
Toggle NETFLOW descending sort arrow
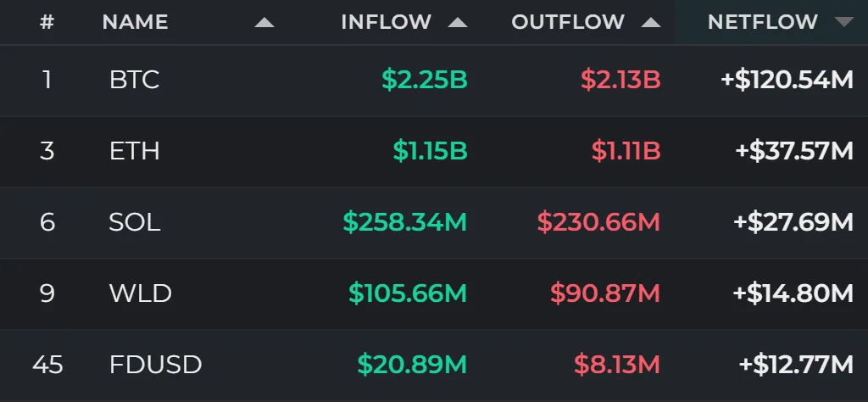(x=844, y=22)
